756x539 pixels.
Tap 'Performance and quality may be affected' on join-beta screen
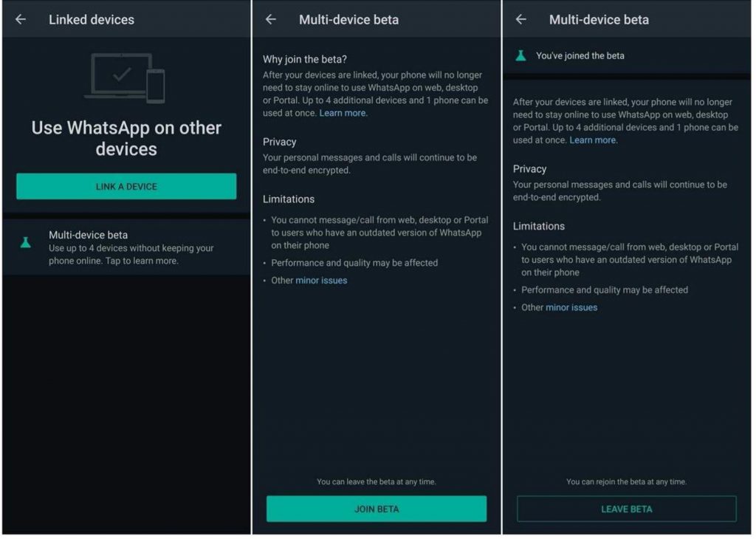click(x=354, y=264)
